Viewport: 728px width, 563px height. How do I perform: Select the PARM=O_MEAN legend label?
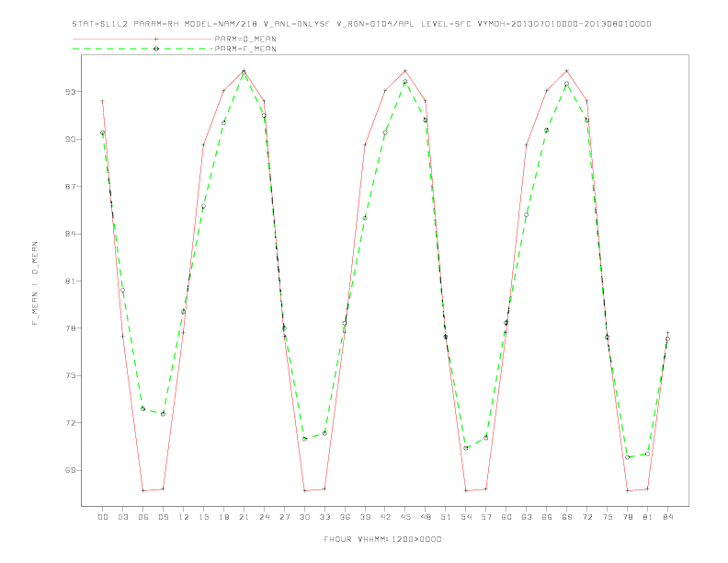[x=245, y=39]
